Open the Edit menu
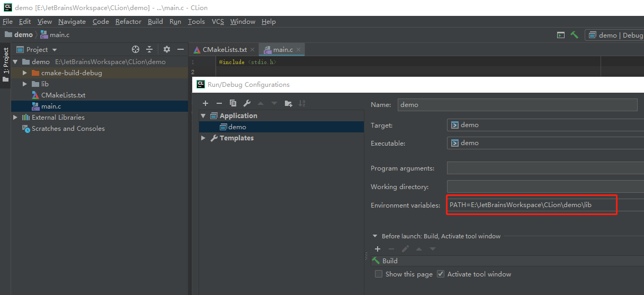The height and width of the screenshot is (295, 644). click(25, 22)
